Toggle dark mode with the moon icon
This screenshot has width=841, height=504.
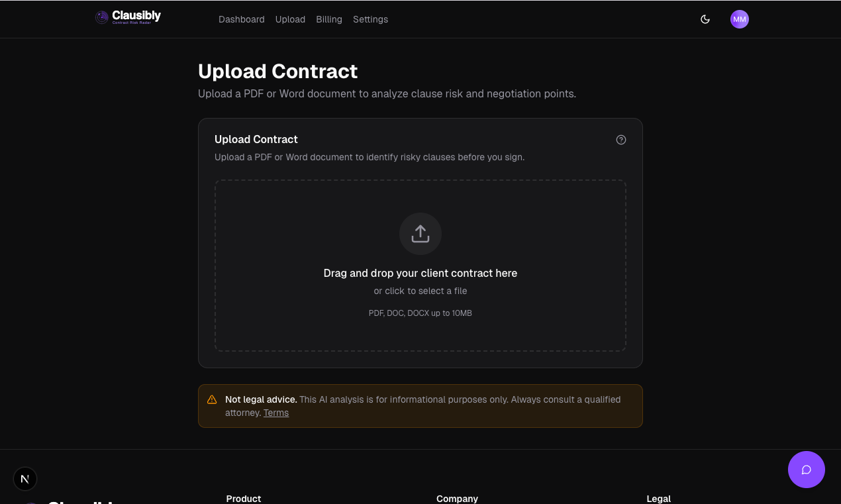click(x=705, y=19)
